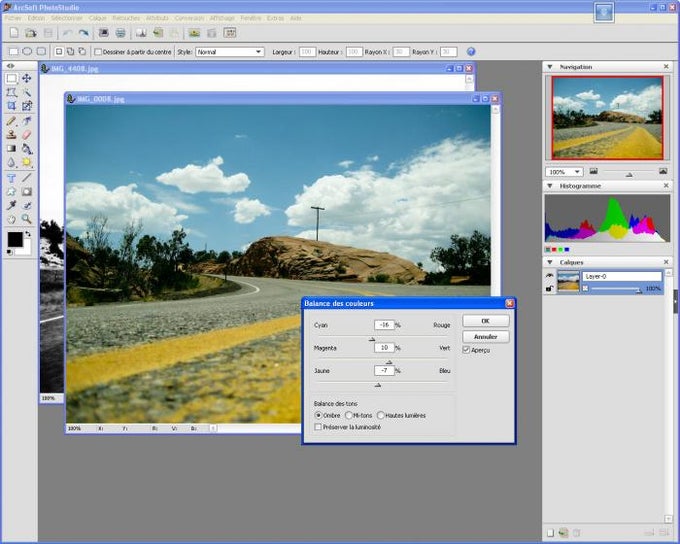Open the 100% zoom dropdown in Navigation
The image size is (680, 544).
577,172
